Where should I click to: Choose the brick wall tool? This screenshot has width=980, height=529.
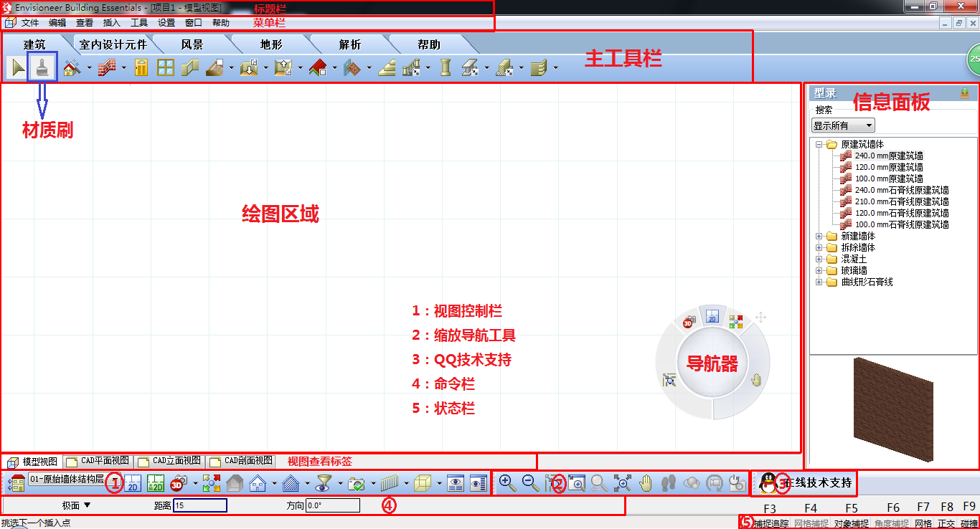(108, 68)
